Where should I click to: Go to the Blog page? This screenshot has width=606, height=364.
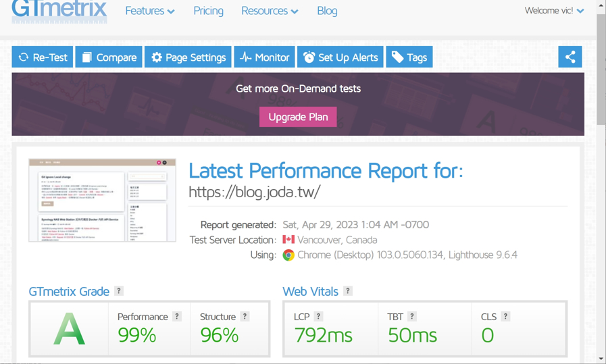(x=327, y=11)
